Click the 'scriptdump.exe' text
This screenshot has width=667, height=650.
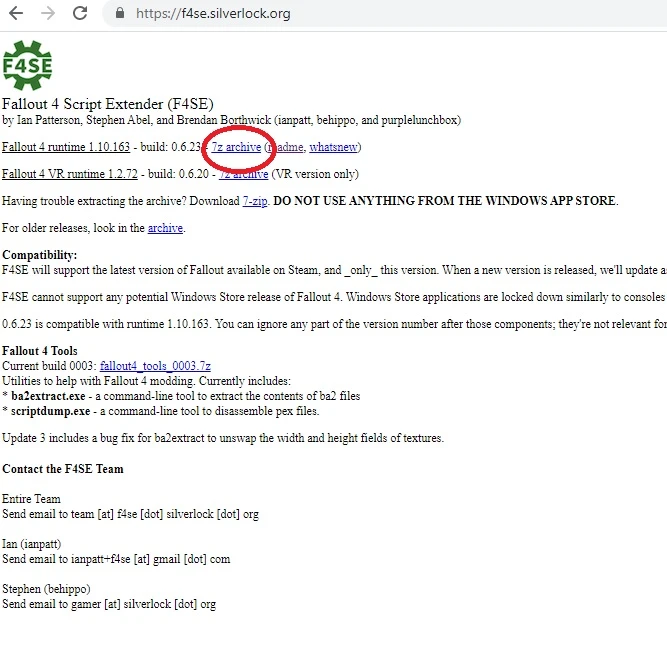[51, 411]
